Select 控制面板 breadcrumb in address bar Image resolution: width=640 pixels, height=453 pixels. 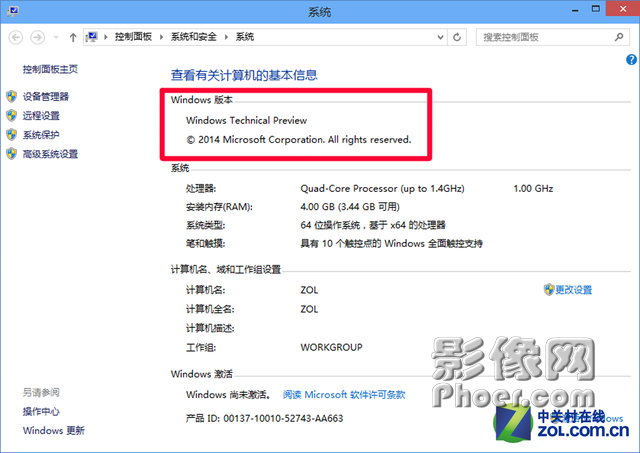pos(133,37)
